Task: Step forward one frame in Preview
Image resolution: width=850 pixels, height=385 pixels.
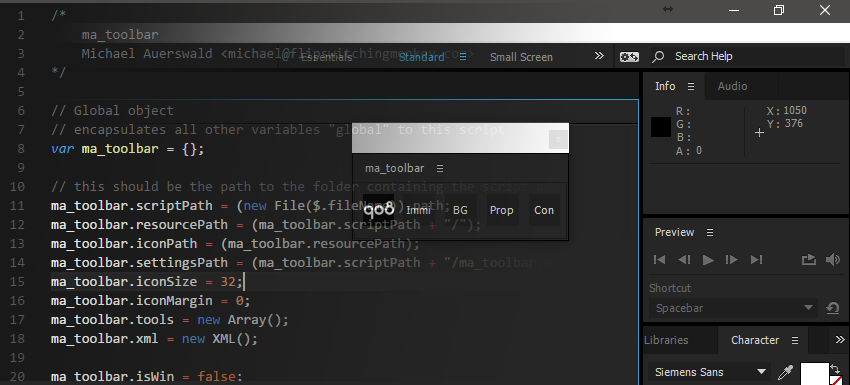Action: (731, 260)
